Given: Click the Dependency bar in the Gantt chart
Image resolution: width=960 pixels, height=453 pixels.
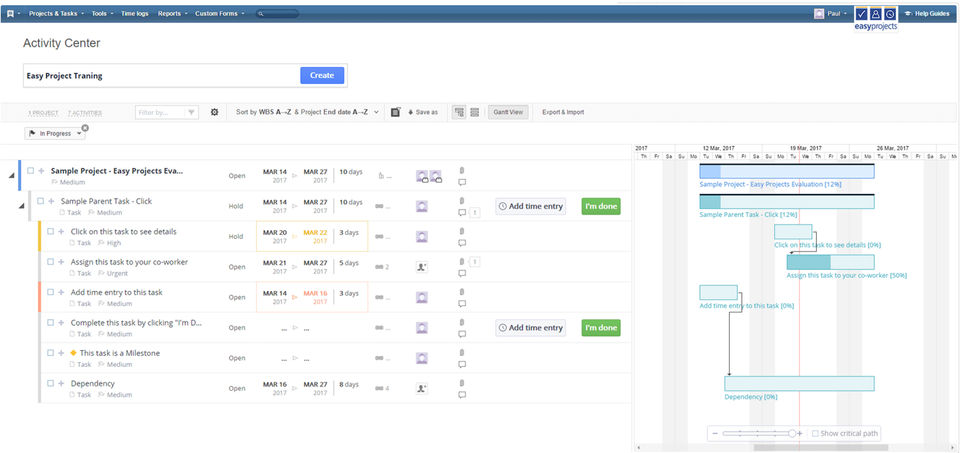Looking at the screenshot, I should click(x=799, y=384).
